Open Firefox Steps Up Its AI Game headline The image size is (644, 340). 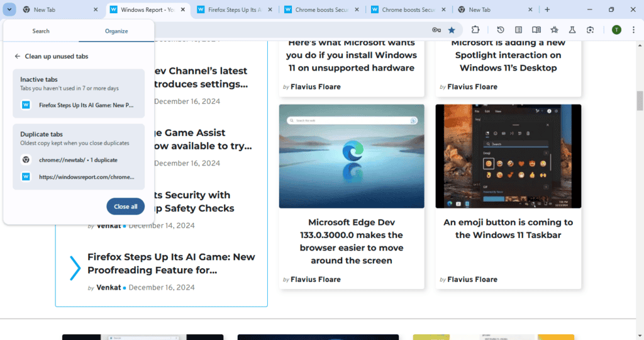pyautogui.click(x=171, y=264)
